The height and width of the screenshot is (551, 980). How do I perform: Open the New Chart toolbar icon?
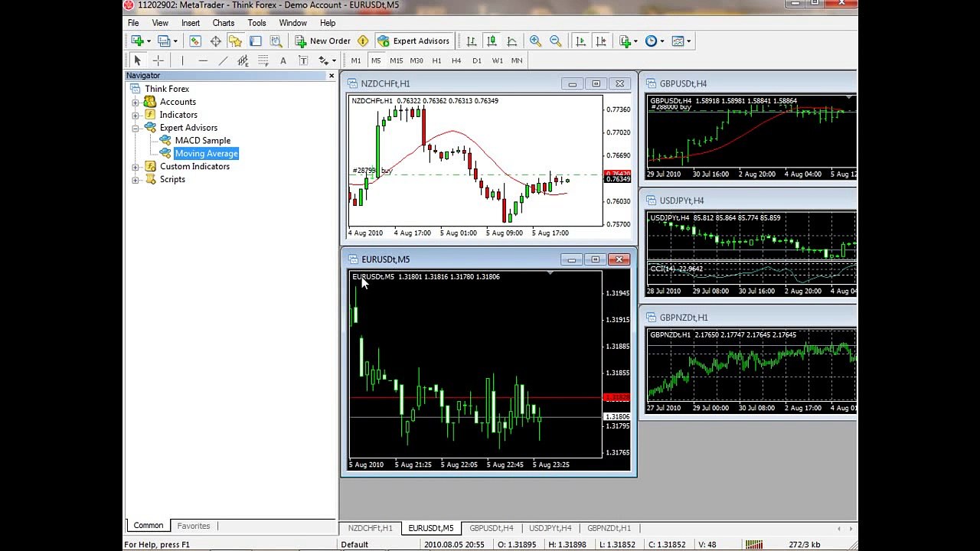point(137,41)
